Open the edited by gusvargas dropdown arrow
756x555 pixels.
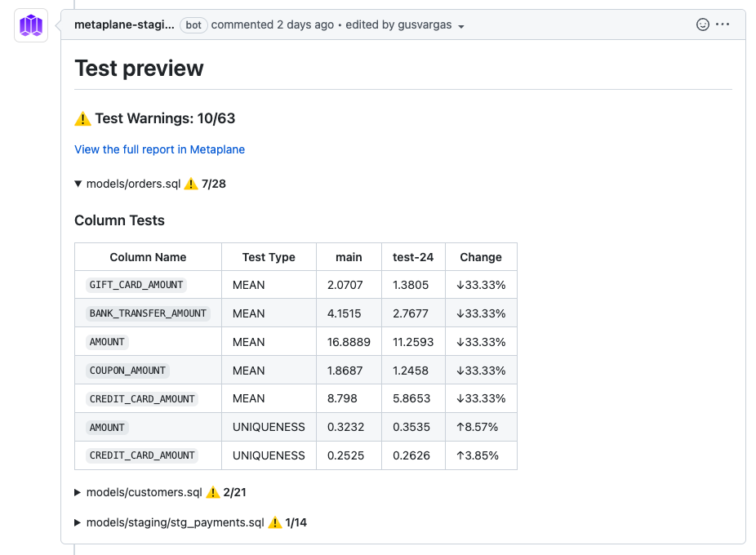pyautogui.click(x=461, y=26)
